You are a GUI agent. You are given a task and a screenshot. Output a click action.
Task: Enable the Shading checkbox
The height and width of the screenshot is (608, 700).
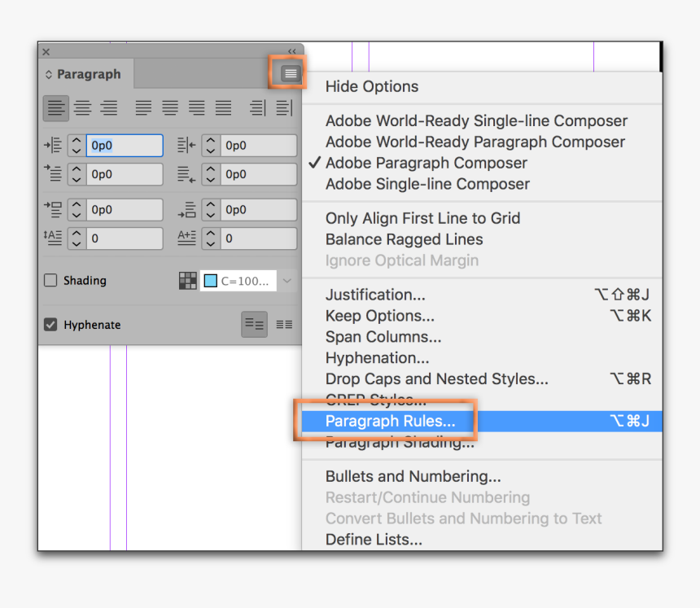click(x=50, y=280)
